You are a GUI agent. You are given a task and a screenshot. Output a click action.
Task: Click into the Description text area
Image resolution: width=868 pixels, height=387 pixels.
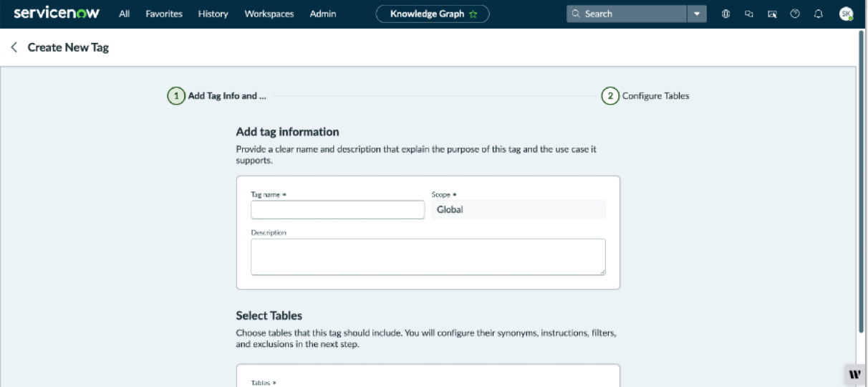point(428,257)
